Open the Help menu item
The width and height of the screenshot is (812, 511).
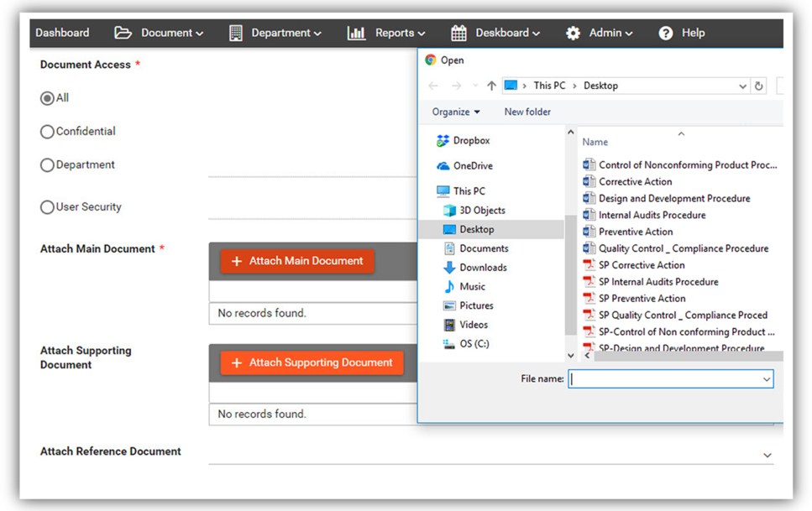pyautogui.click(x=693, y=33)
